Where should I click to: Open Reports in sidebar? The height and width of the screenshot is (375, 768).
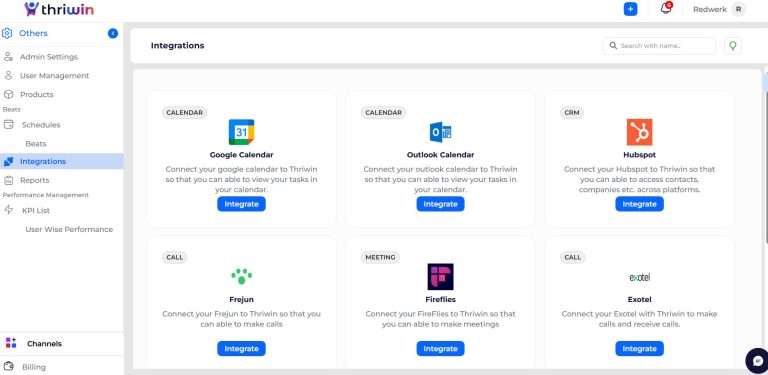point(34,180)
